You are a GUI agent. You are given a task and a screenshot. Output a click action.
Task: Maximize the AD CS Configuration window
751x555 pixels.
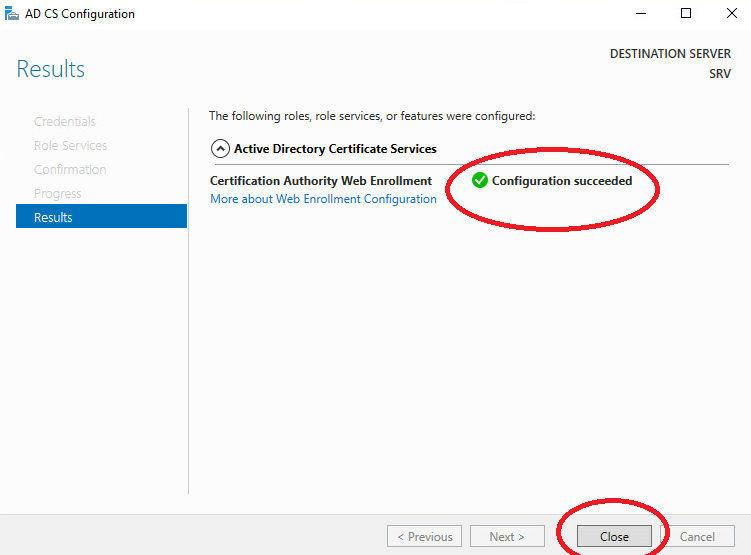click(x=686, y=13)
